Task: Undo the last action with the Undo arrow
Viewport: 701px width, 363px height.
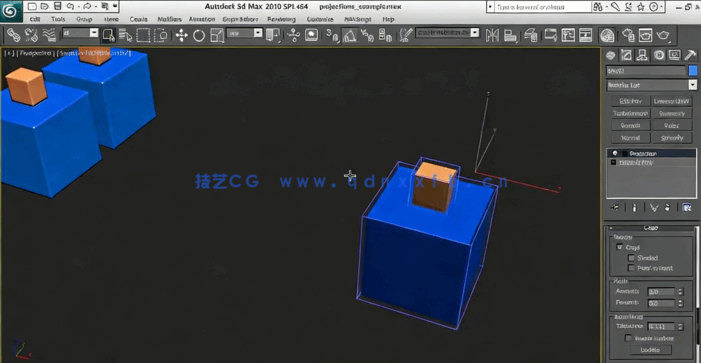Action: coord(70,6)
